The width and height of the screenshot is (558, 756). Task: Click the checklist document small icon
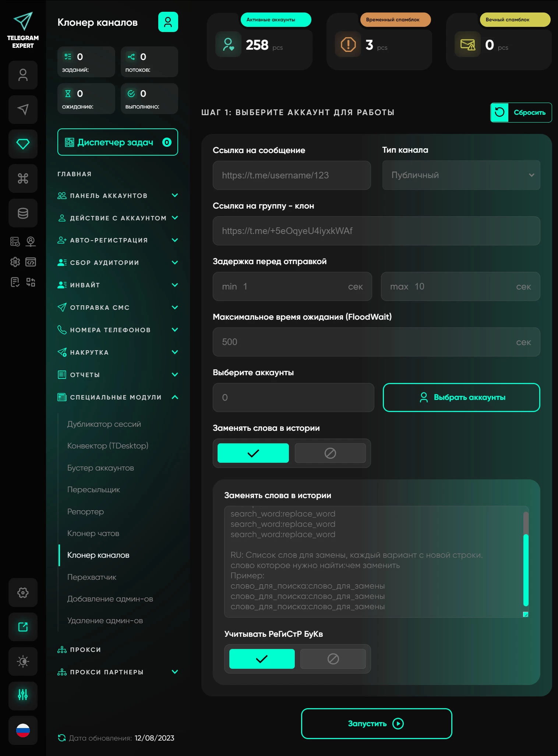pyautogui.click(x=15, y=282)
